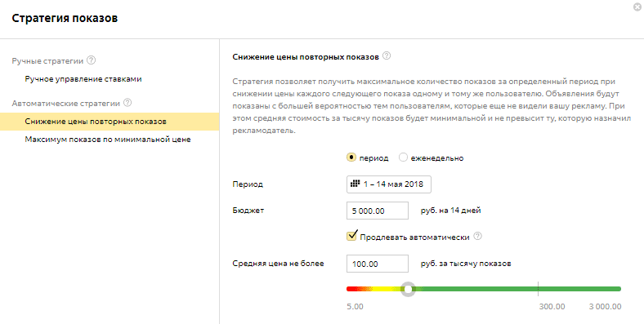Viewport: 644px width, 324px height.
Task: Open help icon next to Автоматические стратегии
Action: pos(127,103)
